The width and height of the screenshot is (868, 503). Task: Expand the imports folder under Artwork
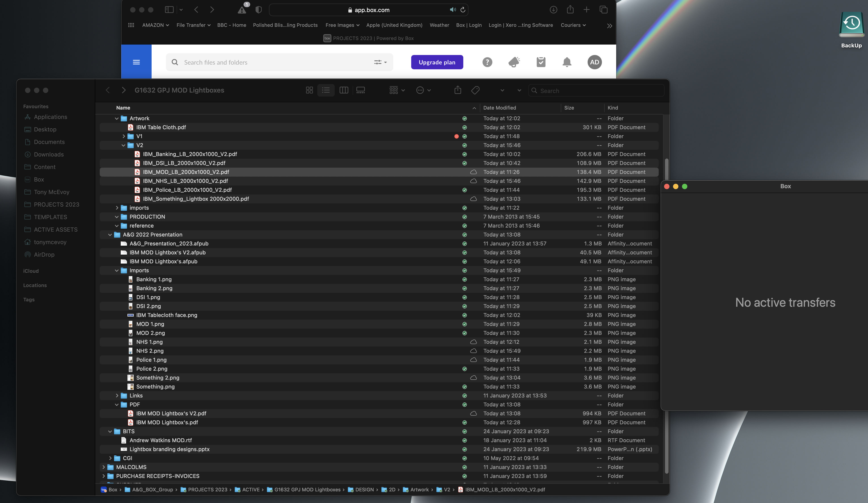coord(117,208)
